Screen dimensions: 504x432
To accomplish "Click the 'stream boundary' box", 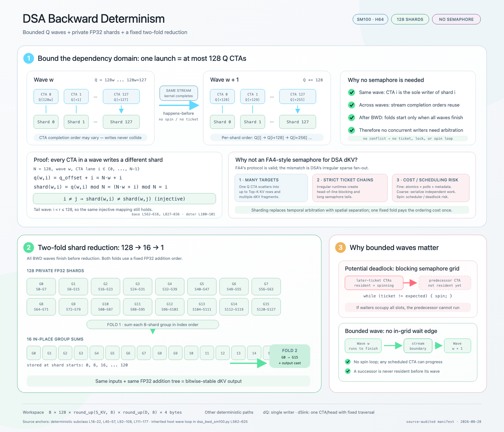I will [x=418, y=346].
